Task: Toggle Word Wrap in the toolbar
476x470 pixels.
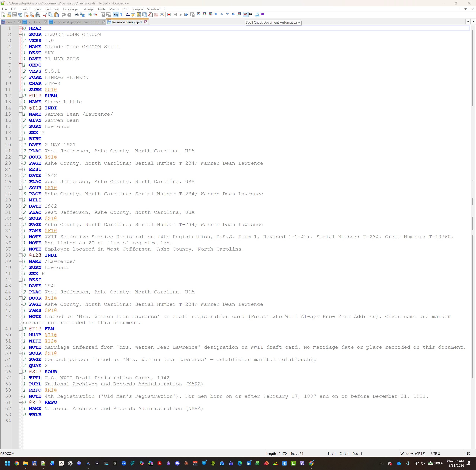Action: click(x=116, y=15)
